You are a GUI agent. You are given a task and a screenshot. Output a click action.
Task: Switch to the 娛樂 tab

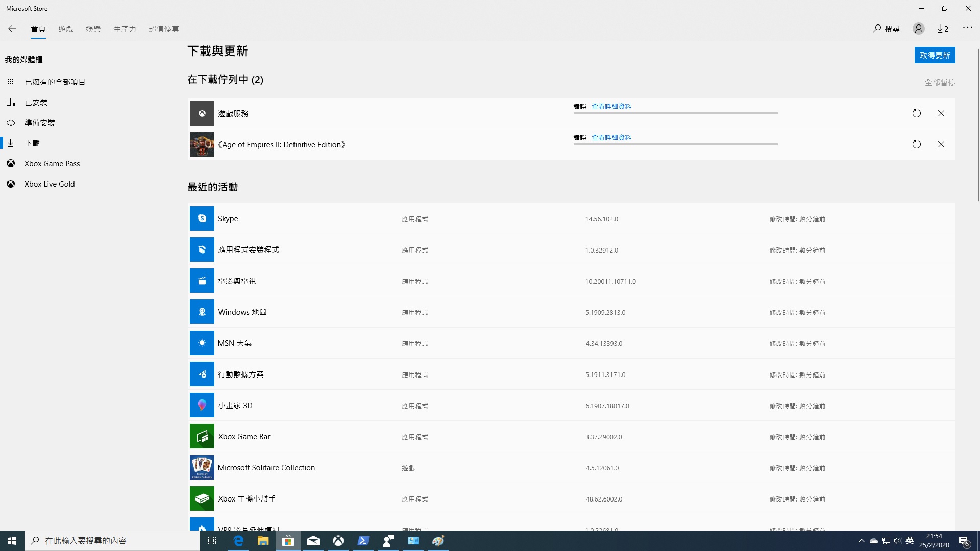[93, 29]
